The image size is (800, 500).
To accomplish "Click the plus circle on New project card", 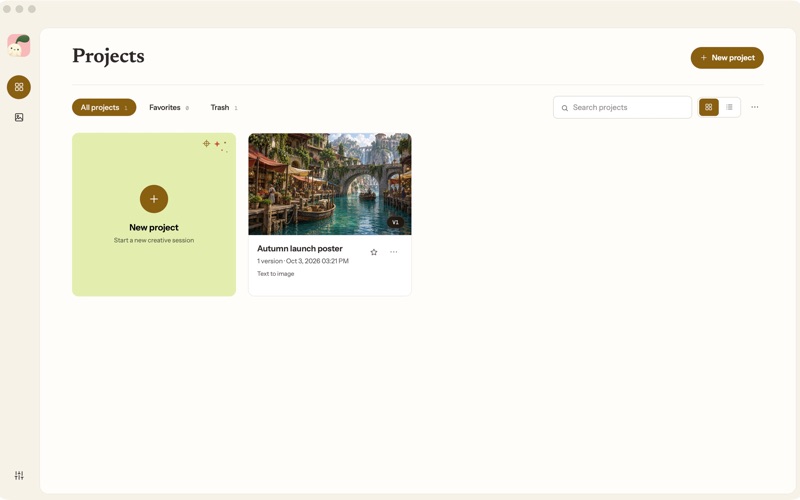I will [x=154, y=199].
